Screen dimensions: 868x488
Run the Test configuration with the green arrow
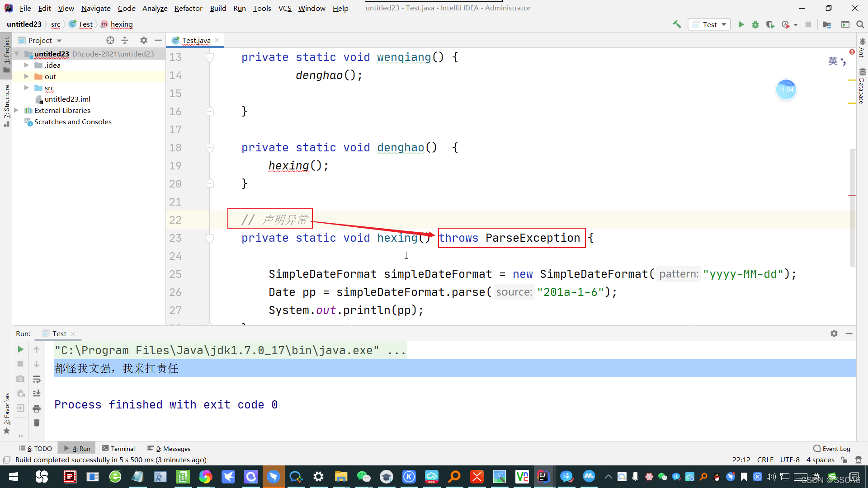click(741, 24)
